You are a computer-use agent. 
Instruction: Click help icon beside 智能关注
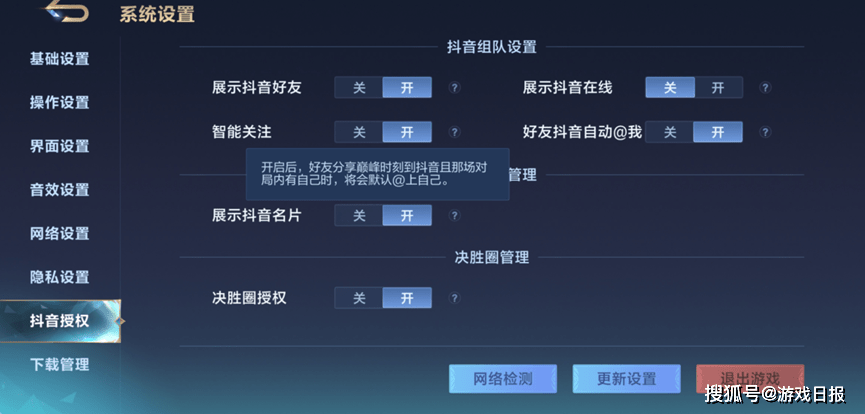tap(454, 132)
